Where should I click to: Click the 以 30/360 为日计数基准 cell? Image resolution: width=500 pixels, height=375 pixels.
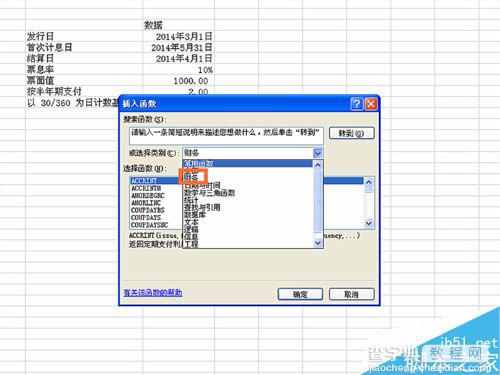tap(73, 103)
